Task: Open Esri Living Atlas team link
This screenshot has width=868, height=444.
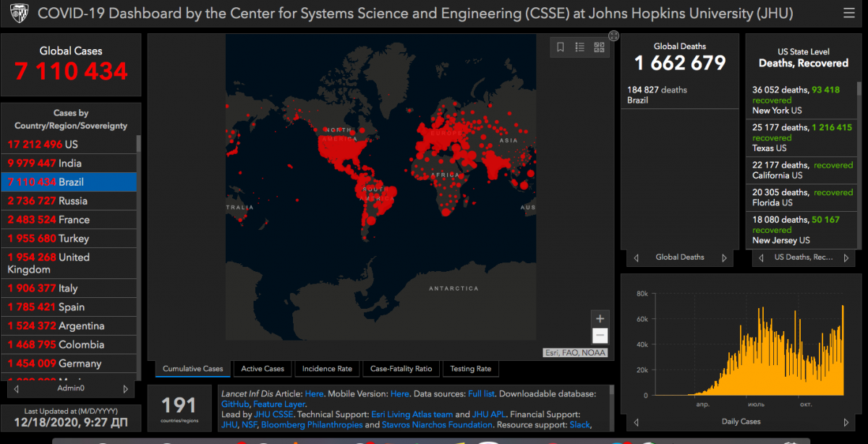Action: point(412,415)
